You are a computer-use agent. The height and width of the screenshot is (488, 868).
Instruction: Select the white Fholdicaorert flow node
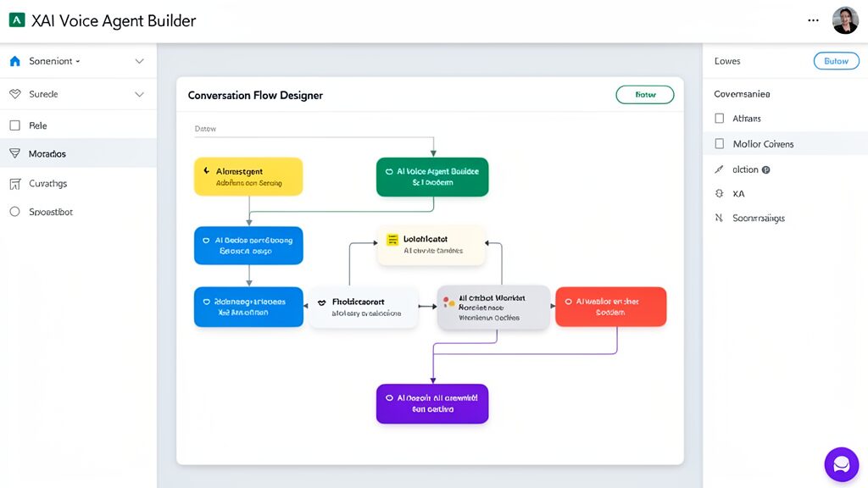pyautogui.click(x=363, y=307)
